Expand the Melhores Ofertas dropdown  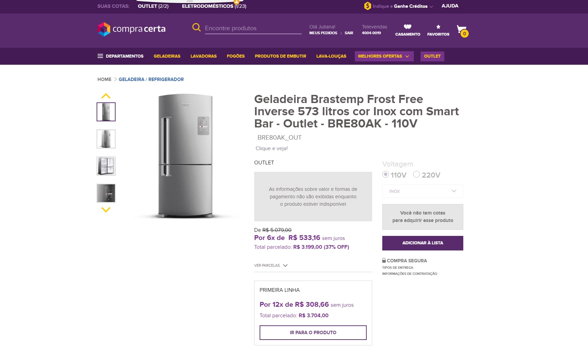click(384, 56)
